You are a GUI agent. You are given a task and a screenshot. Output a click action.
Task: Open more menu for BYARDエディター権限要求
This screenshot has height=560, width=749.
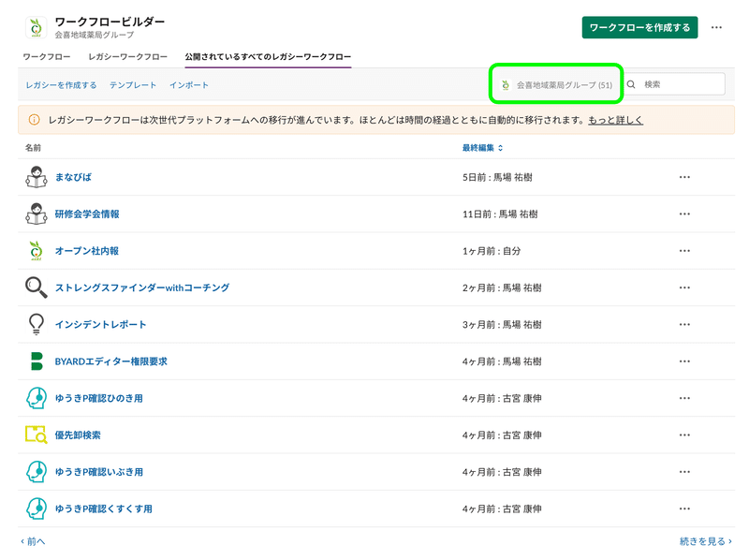[x=684, y=361]
